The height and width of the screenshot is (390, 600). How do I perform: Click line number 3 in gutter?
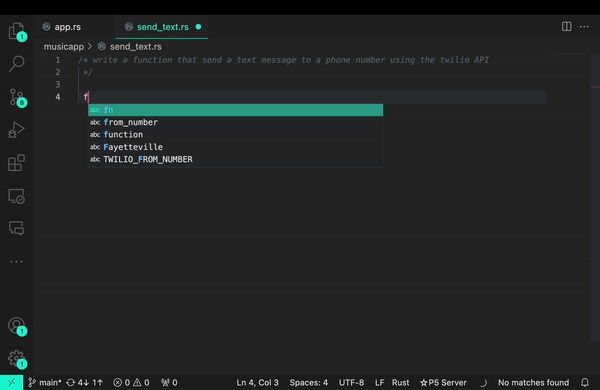click(x=58, y=85)
